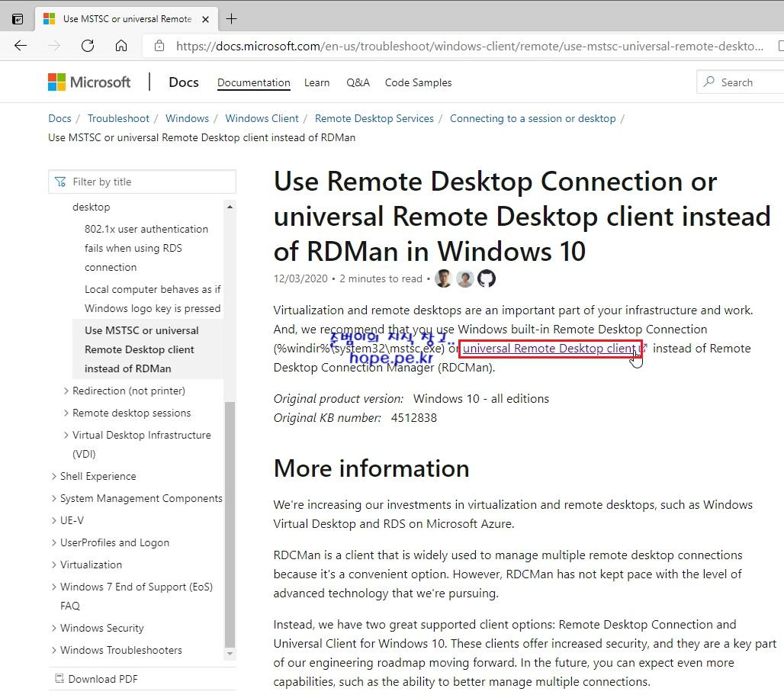The height and width of the screenshot is (698, 784).
Task: Expand UserProfiles and Logon node
Action: pos(54,542)
